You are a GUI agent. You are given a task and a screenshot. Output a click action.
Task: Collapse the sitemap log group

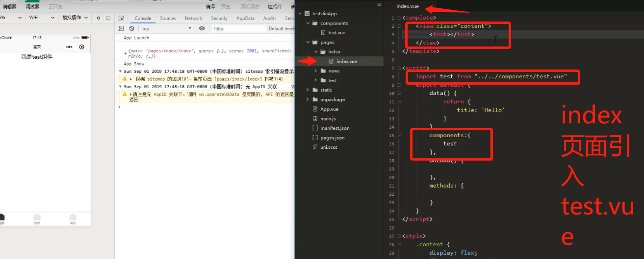pos(121,71)
